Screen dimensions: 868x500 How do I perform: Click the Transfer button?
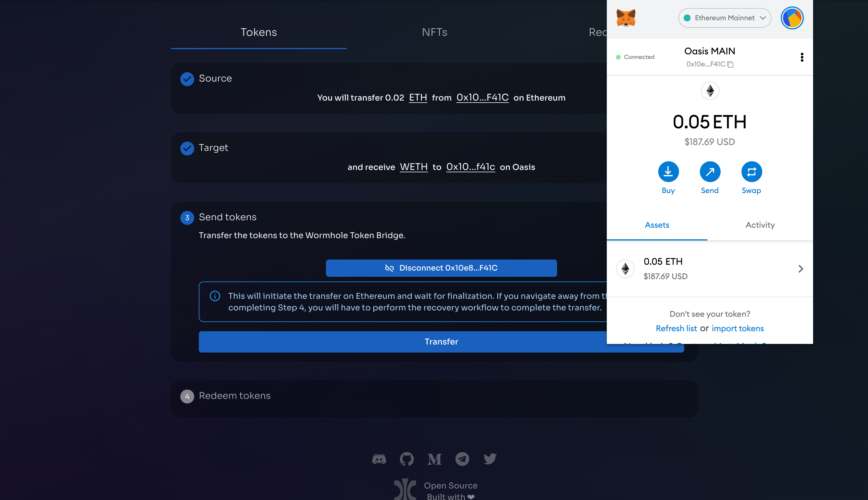pyautogui.click(x=441, y=342)
